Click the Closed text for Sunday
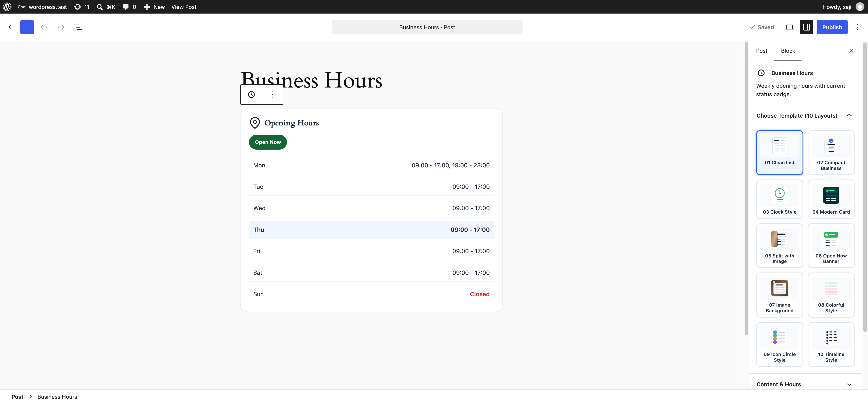The width and height of the screenshot is (868, 417). tap(480, 294)
